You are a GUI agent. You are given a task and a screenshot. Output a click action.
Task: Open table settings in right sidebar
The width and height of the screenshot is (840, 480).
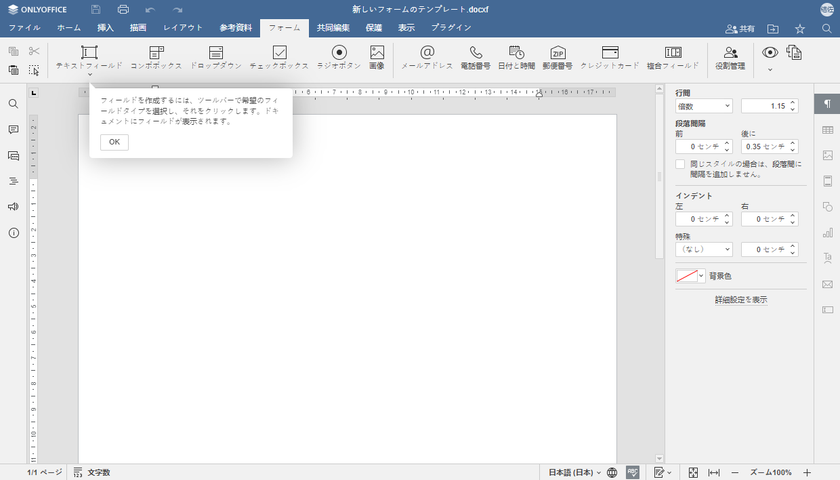(x=827, y=130)
